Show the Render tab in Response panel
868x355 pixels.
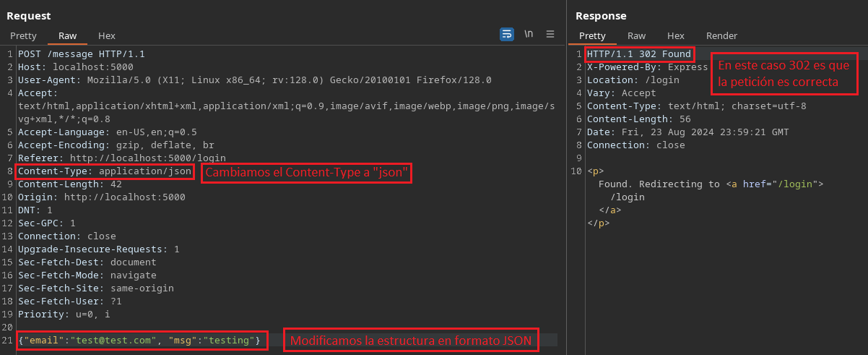(721, 35)
